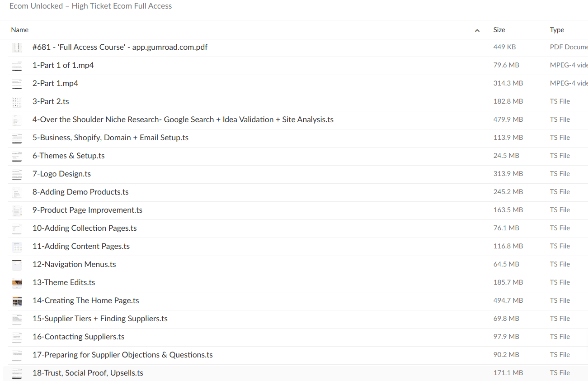Sort files by the Type column header

click(557, 30)
